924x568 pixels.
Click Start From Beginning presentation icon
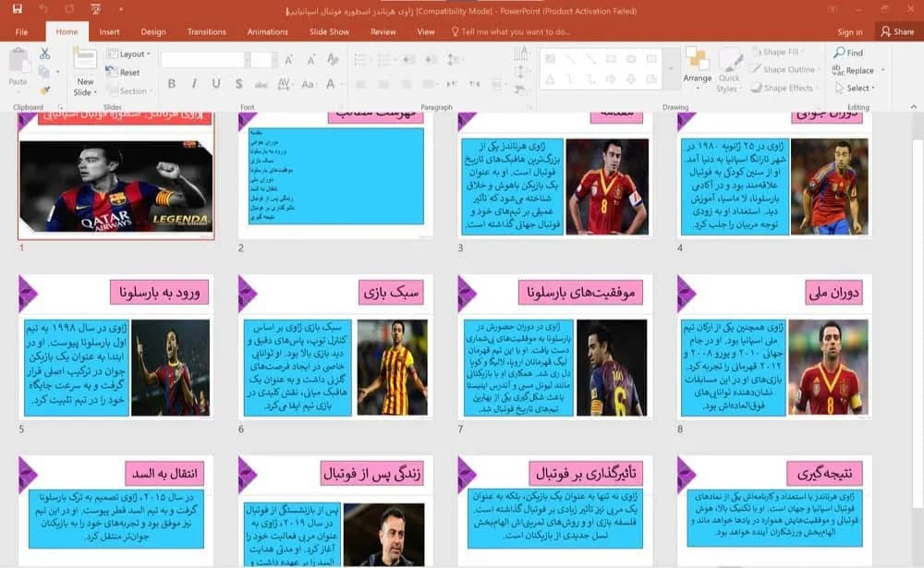point(95,9)
